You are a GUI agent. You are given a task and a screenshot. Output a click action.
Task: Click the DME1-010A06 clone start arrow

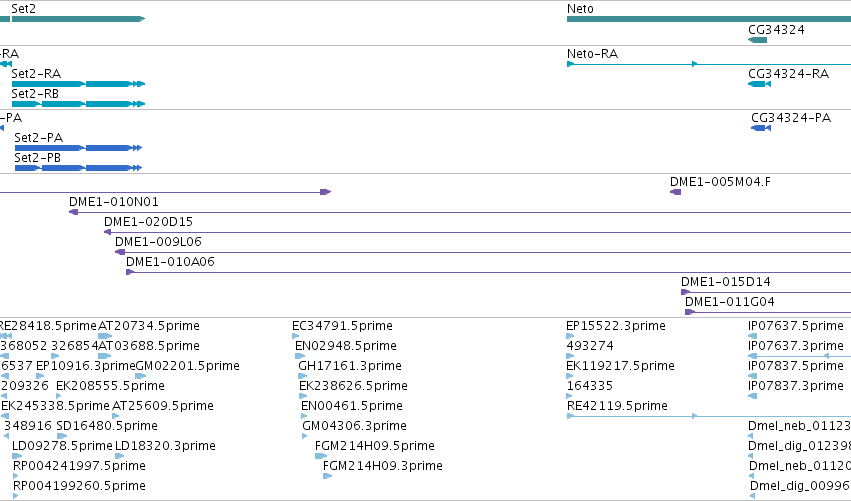(130, 272)
